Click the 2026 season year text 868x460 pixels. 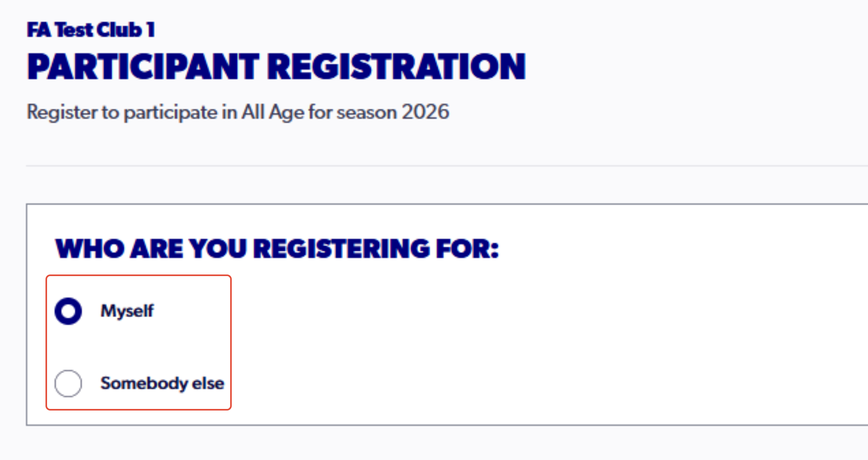[x=425, y=112]
